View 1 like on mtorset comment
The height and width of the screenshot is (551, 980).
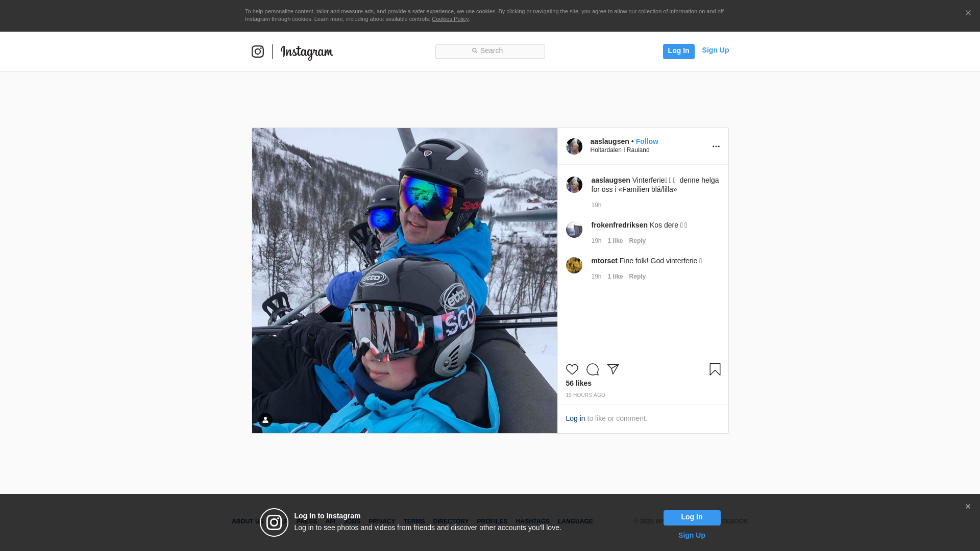click(615, 277)
